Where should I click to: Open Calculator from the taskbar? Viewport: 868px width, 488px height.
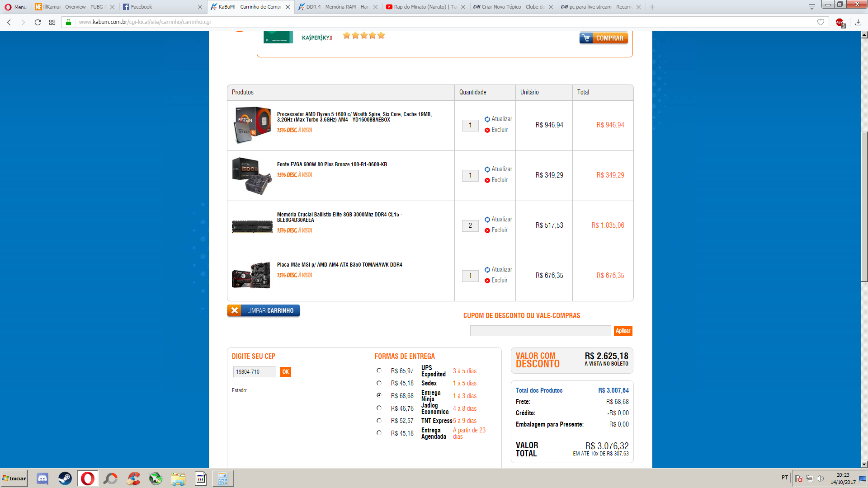[223, 479]
